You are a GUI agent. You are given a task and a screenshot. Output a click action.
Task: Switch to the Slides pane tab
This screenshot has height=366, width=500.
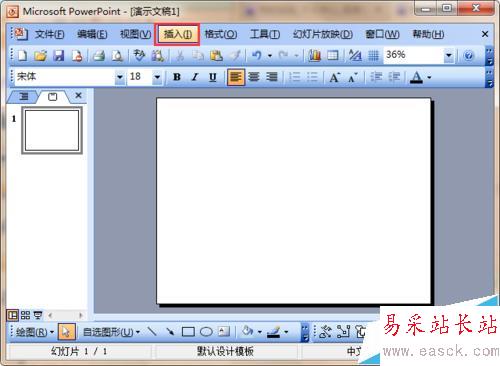click(x=53, y=97)
